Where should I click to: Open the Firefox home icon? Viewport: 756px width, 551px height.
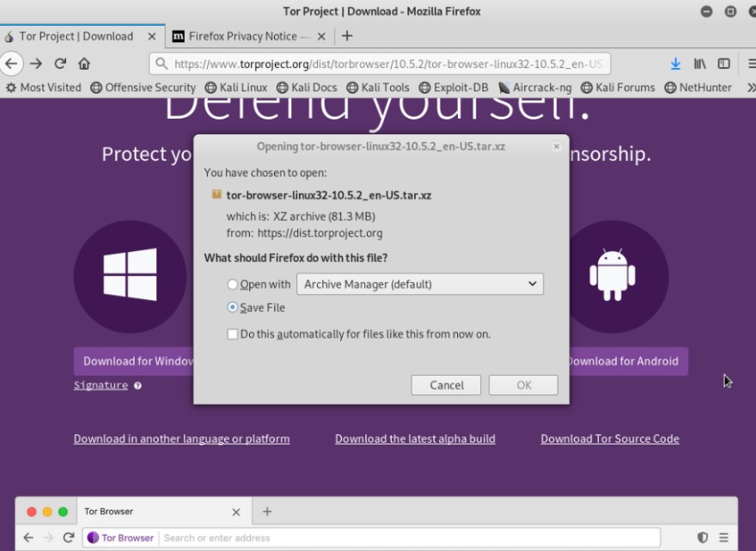pos(84,64)
